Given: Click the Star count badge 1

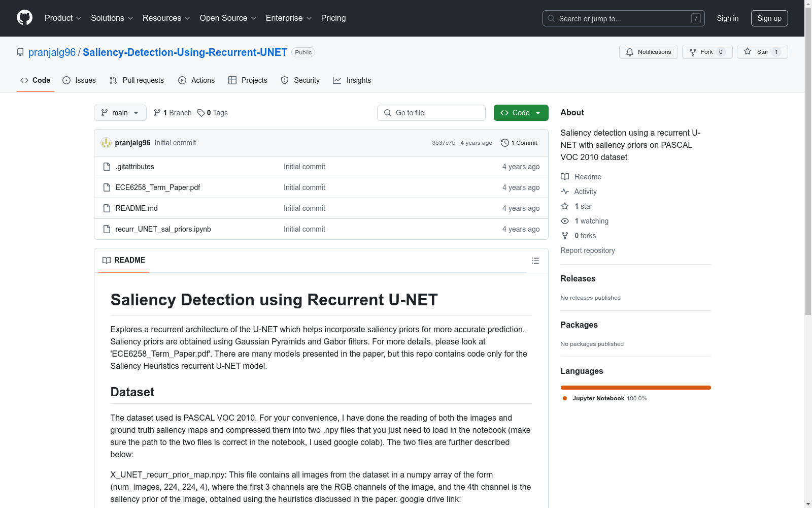Looking at the screenshot, I should pyautogui.click(x=776, y=52).
